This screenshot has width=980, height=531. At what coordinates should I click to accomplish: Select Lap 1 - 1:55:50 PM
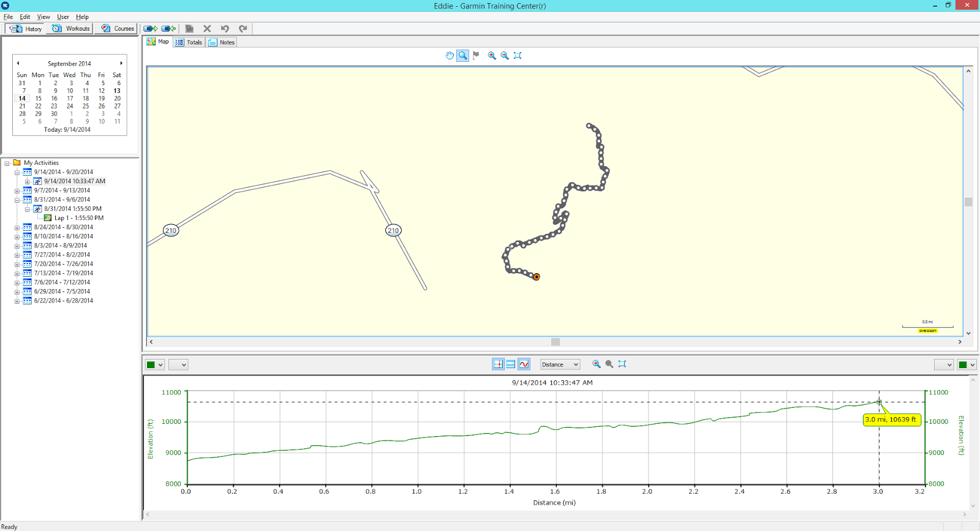click(79, 218)
